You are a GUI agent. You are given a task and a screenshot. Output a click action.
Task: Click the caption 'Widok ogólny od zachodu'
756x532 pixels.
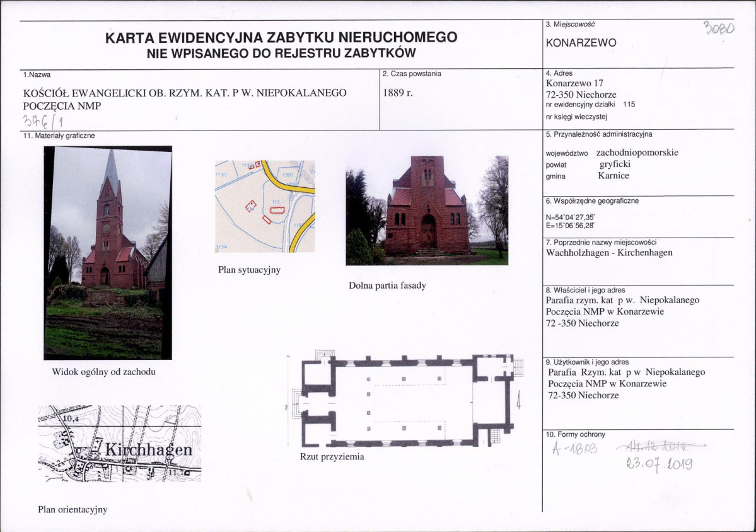point(103,372)
